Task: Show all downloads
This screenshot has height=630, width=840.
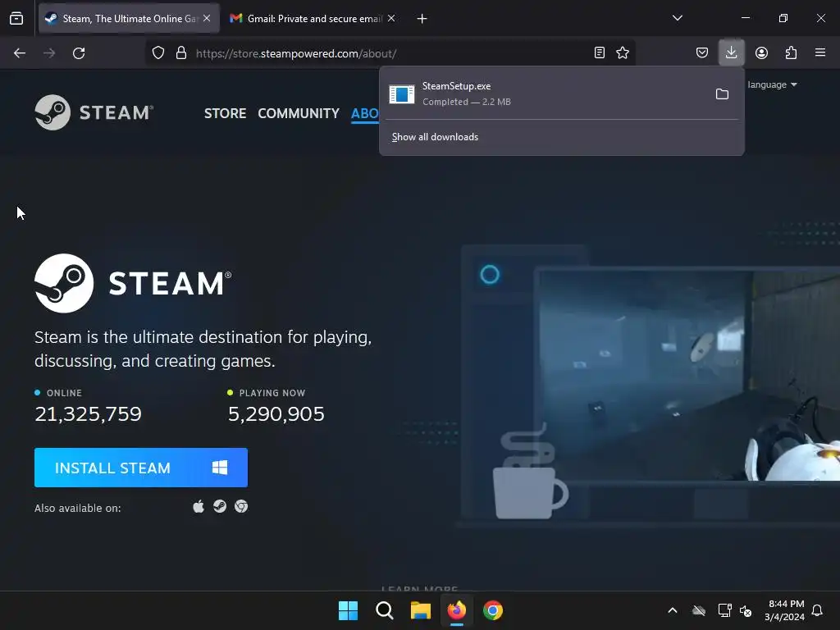Action: (x=435, y=137)
